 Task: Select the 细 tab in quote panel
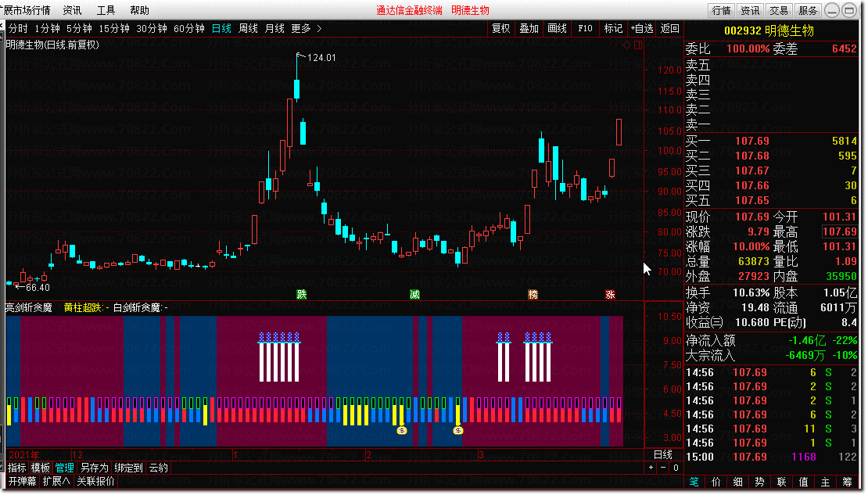click(x=738, y=482)
